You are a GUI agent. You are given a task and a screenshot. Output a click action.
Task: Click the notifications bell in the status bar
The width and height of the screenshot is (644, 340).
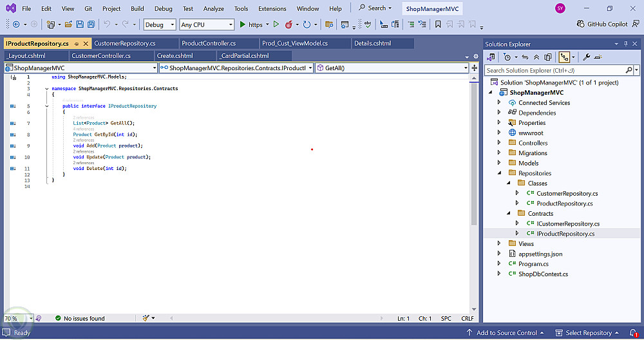click(x=634, y=333)
